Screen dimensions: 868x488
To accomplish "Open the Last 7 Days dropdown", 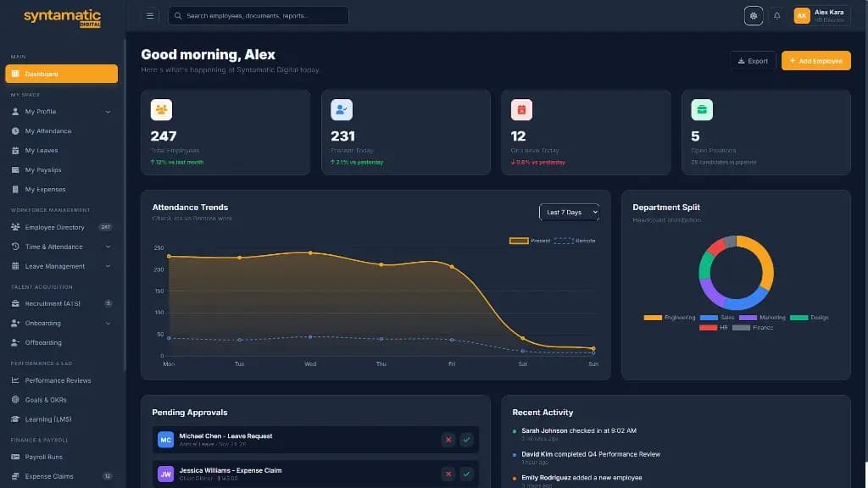I will [x=569, y=213].
